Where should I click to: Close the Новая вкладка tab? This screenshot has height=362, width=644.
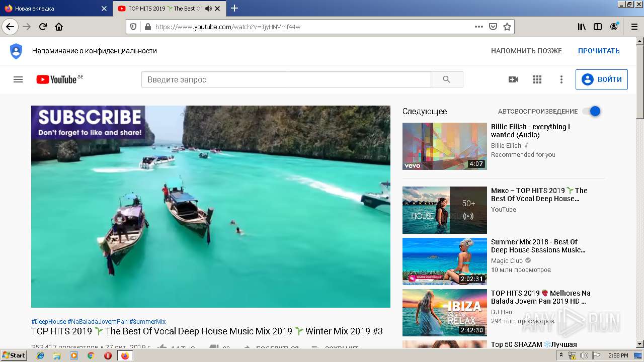point(104,9)
